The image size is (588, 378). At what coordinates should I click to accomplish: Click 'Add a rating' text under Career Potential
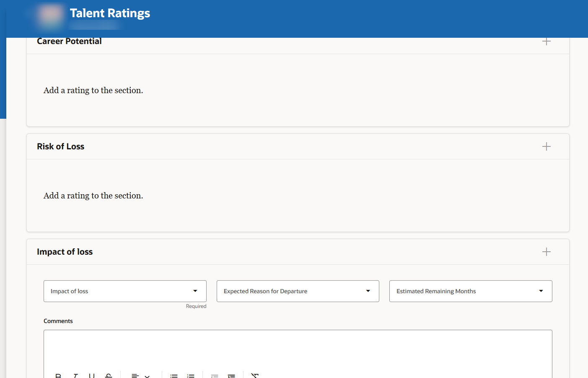click(93, 90)
